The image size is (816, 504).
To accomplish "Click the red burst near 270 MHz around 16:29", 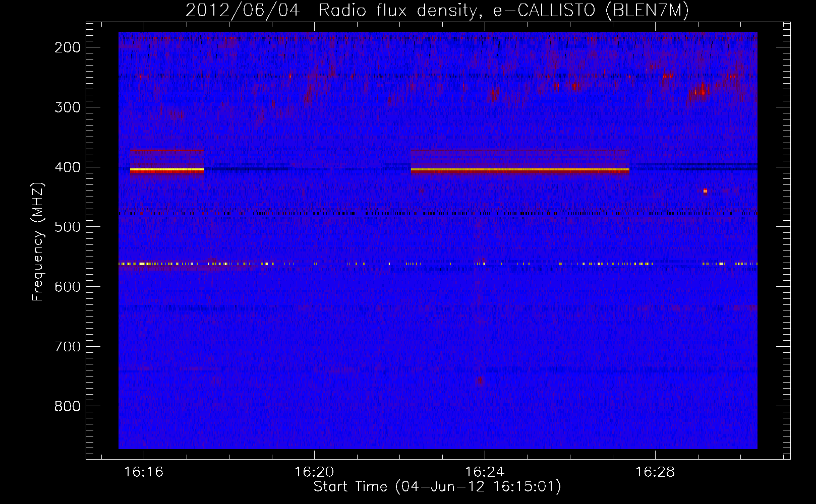I will click(x=700, y=92).
